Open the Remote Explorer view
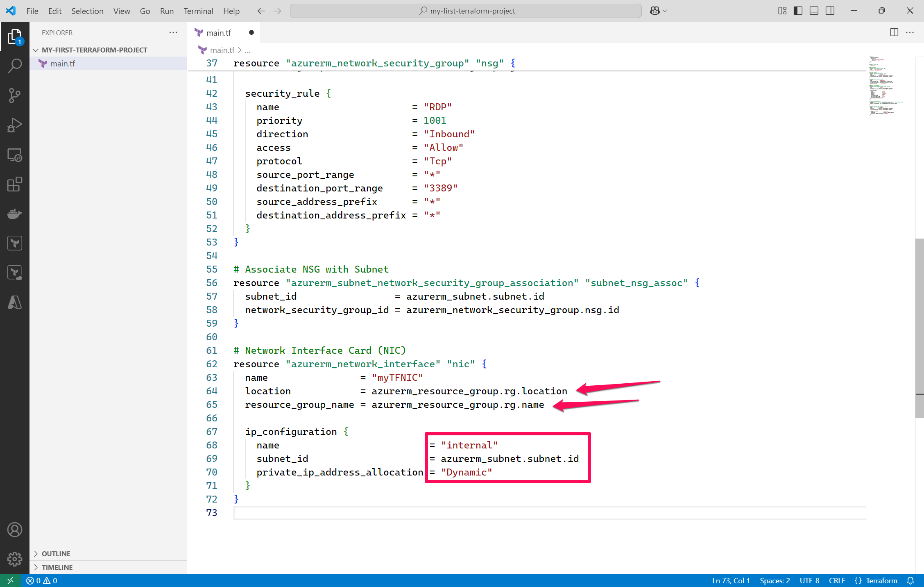 click(15, 155)
